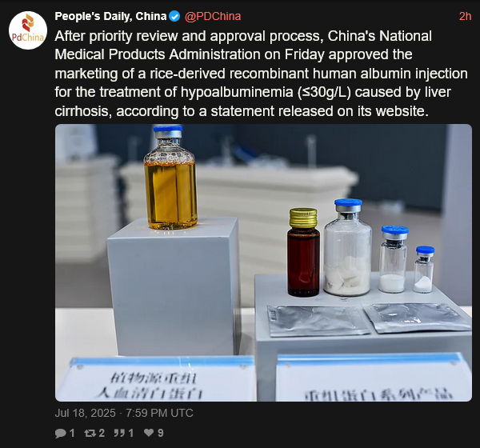Open the @PDChina handle link
480x448 pixels.
pyautogui.click(x=213, y=16)
